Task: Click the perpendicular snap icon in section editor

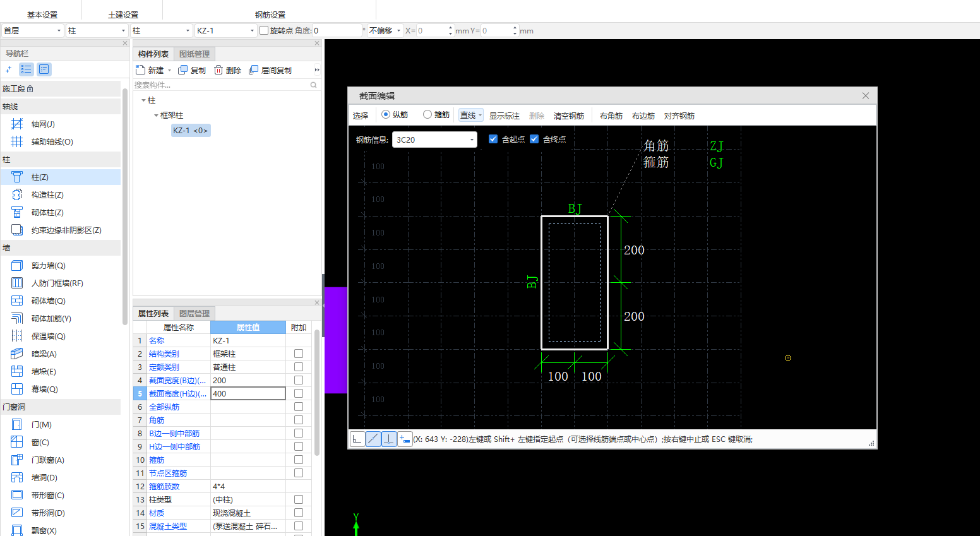Action: click(389, 439)
